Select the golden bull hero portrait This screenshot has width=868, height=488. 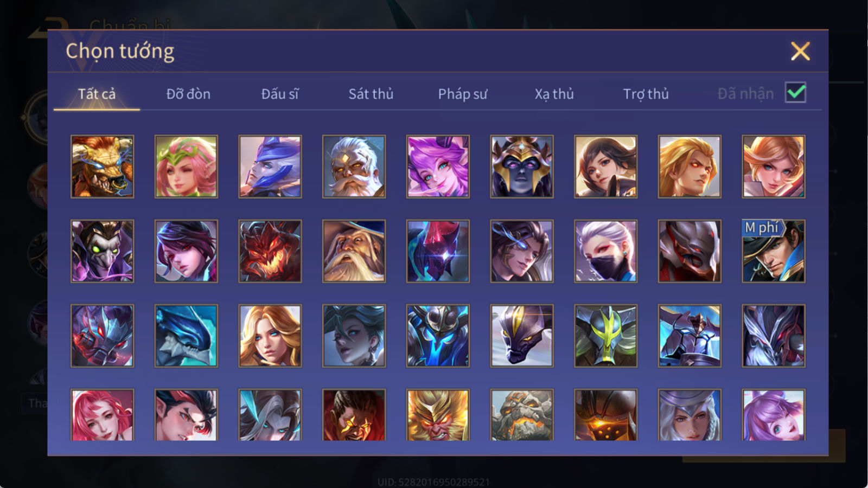103,166
